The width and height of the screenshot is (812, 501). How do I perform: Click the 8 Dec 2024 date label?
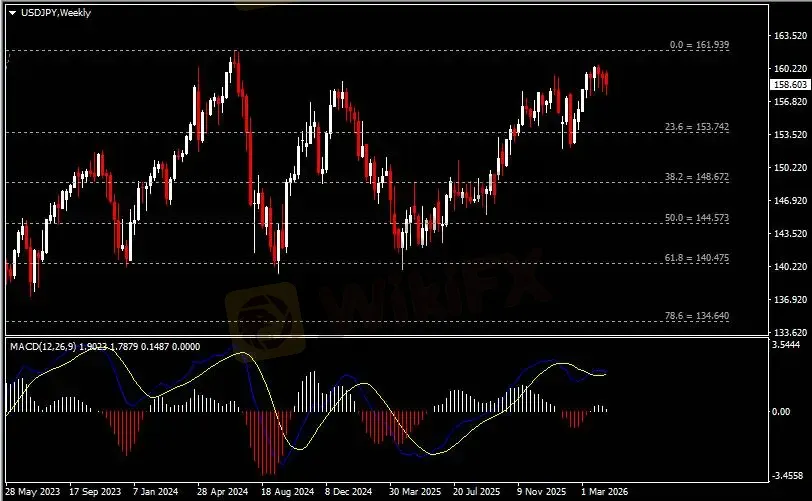pos(350,492)
